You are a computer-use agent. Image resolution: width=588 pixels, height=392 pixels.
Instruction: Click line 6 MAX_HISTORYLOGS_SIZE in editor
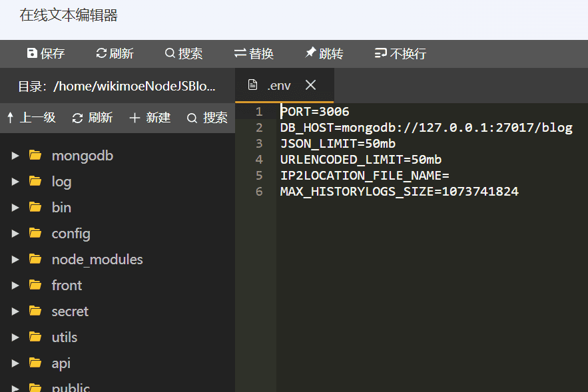click(x=399, y=192)
